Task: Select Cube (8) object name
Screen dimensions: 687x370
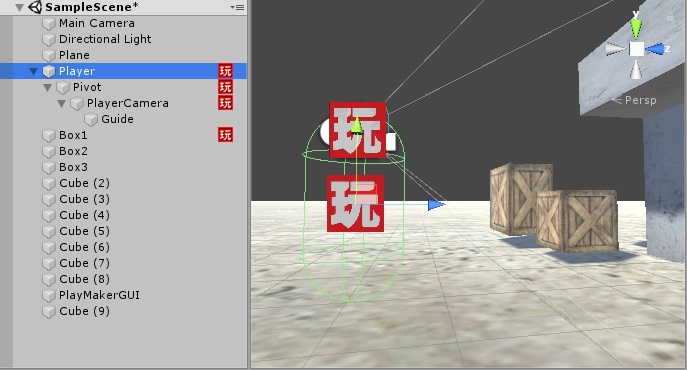Action: coord(84,279)
